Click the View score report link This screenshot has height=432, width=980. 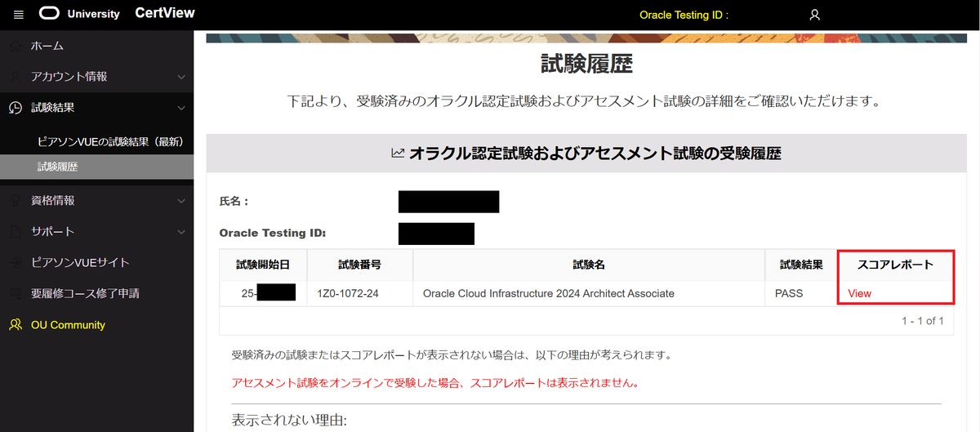point(859,293)
